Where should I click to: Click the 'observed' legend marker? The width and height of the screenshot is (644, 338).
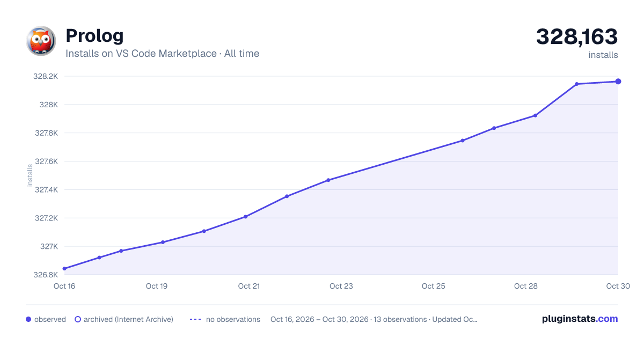coord(28,319)
